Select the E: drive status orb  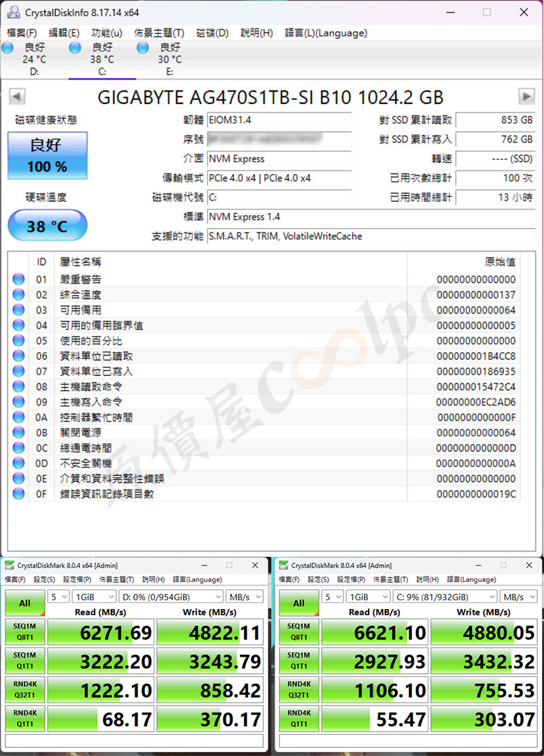143,48
